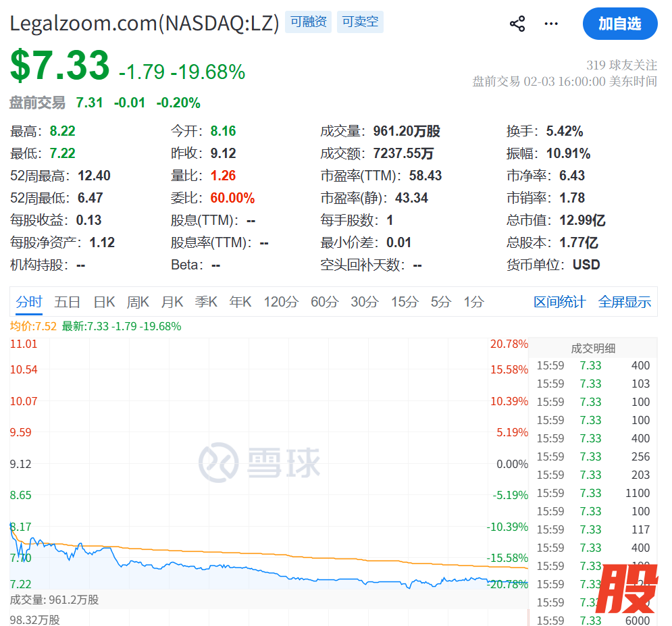Click 全屏显示 to expand chart
Screen dimensions: 672x626
point(624,302)
